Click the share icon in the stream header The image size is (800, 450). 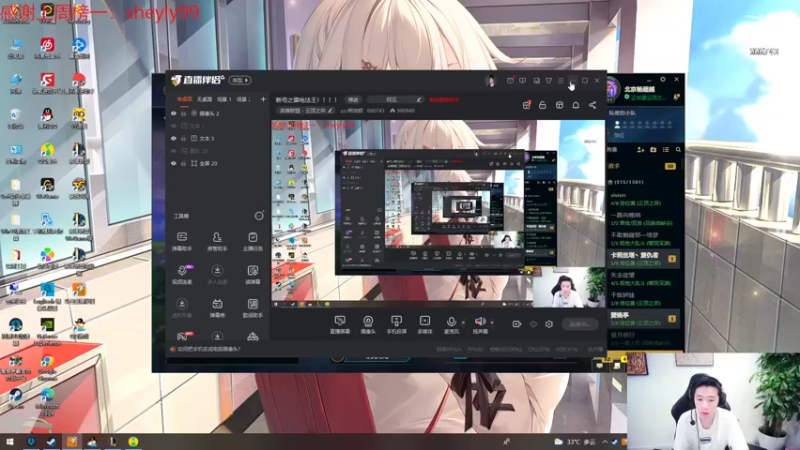[592, 105]
